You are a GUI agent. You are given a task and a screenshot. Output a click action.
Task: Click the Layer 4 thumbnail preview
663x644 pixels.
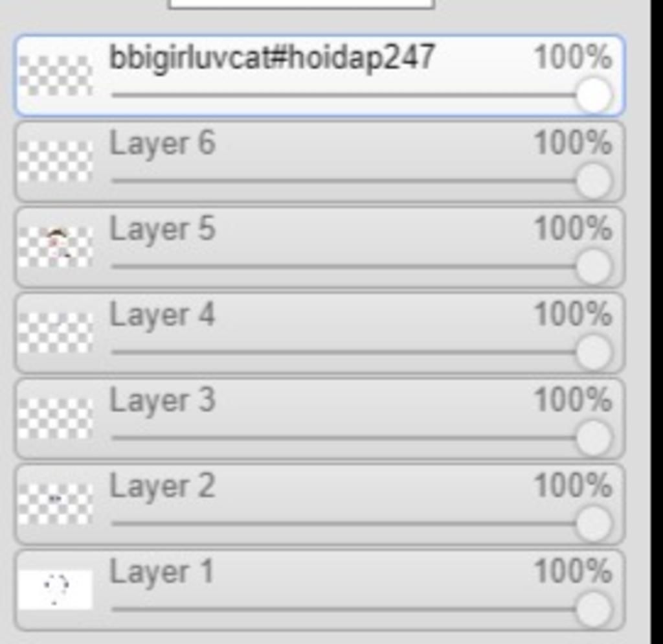coord(55,332)
